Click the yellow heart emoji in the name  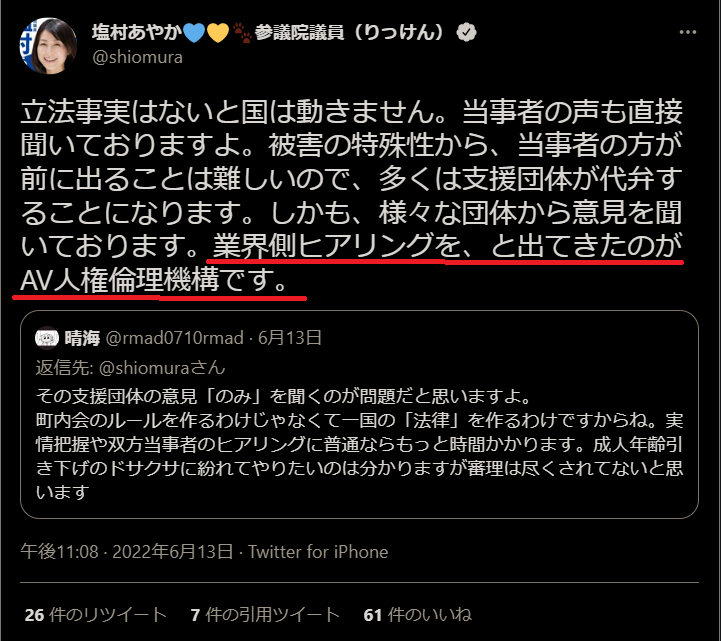point(217,33)
